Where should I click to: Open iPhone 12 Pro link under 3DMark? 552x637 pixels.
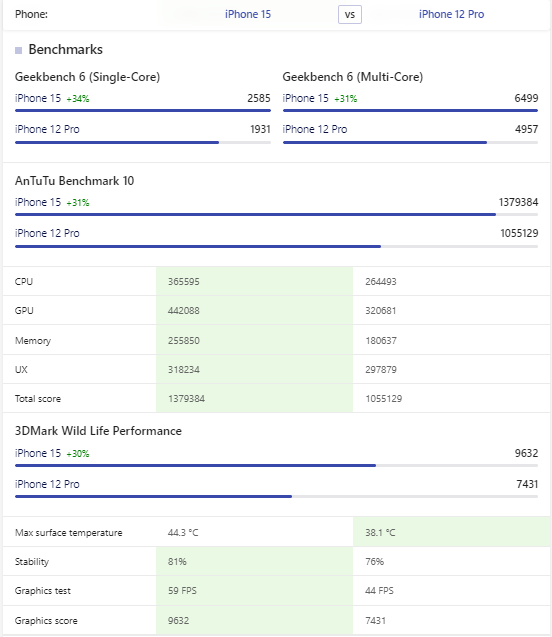pyautogui.click(x=47, y=484)
